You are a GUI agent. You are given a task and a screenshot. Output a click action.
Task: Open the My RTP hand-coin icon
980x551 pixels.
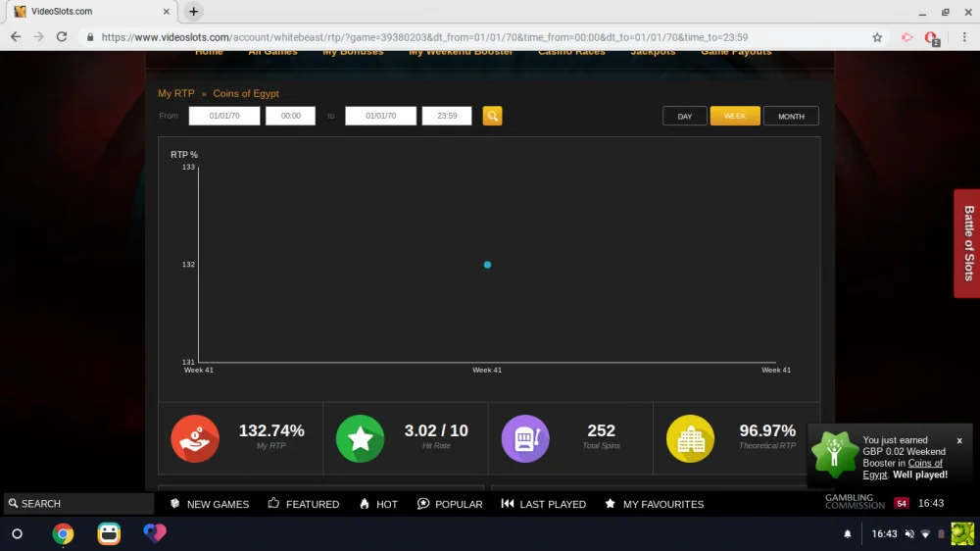pyautogui.click(x=195, y=438)
